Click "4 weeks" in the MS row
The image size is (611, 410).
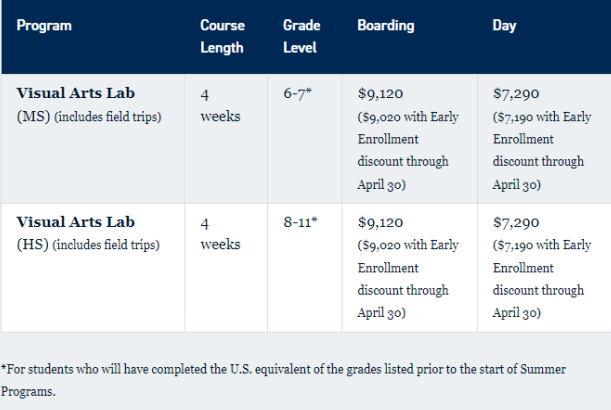click(x=220, y=106)
